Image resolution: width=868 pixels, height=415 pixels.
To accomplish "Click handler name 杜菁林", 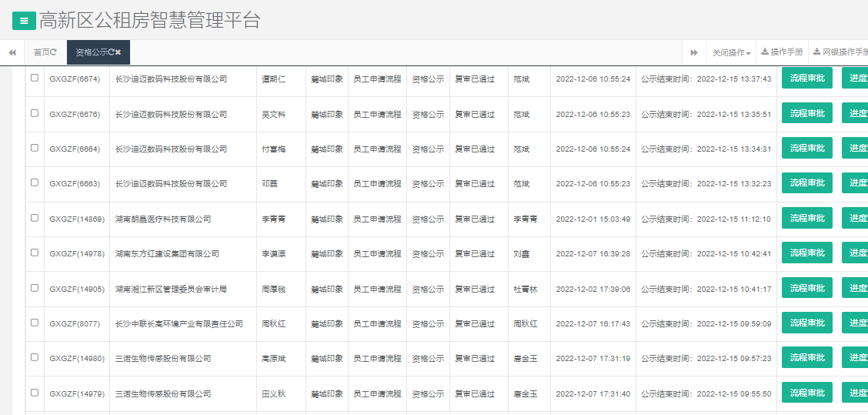I will [526, 289].
